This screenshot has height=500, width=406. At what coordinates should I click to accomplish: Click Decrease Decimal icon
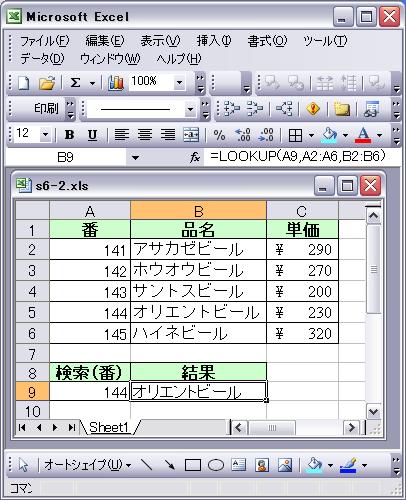pyautogui.click(x=266, y=135)
